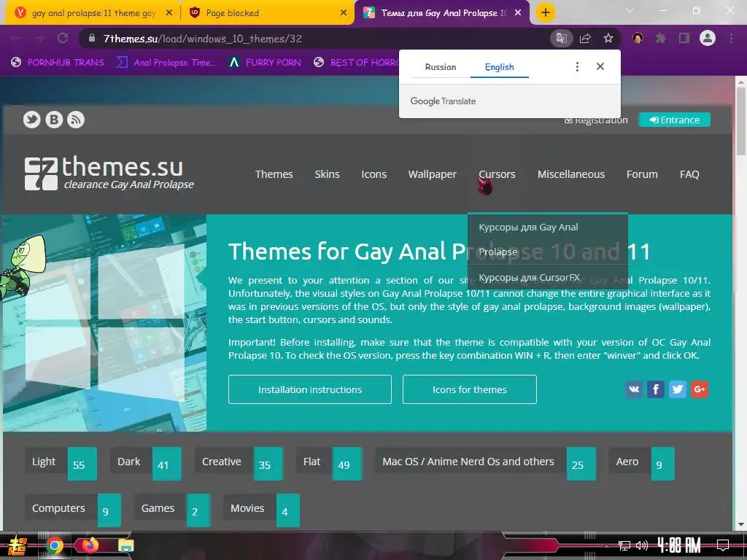Open the Chrome three-dot menu
Image resolution: width=747 pixels, height=560 pixels.
(731, 38)
